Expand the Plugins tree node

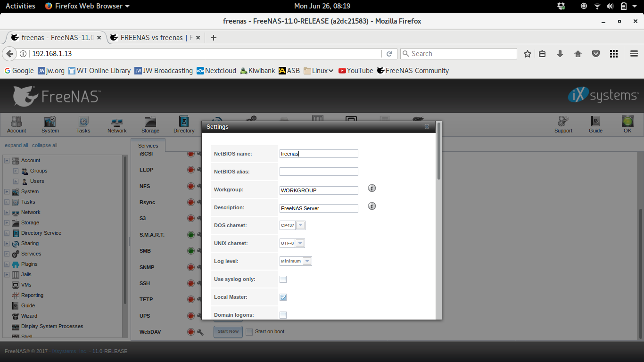click(x=7, y=264)
